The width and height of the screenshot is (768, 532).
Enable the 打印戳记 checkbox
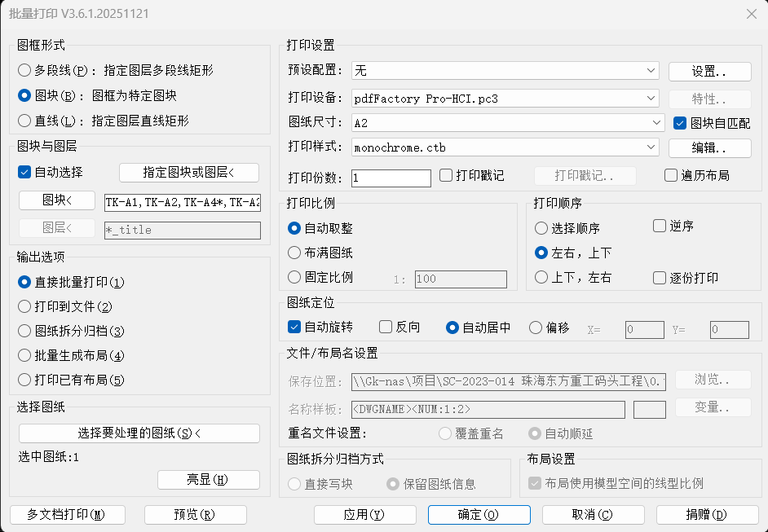point(446,175)
